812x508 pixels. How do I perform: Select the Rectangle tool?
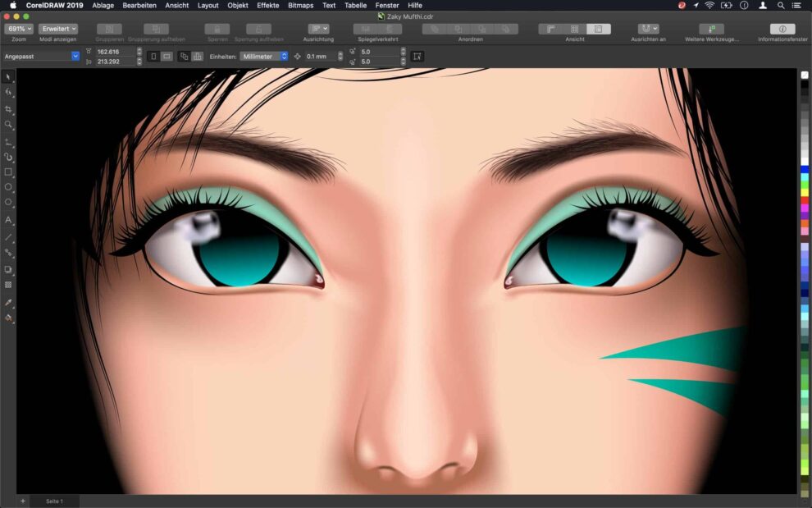point(7,172)
